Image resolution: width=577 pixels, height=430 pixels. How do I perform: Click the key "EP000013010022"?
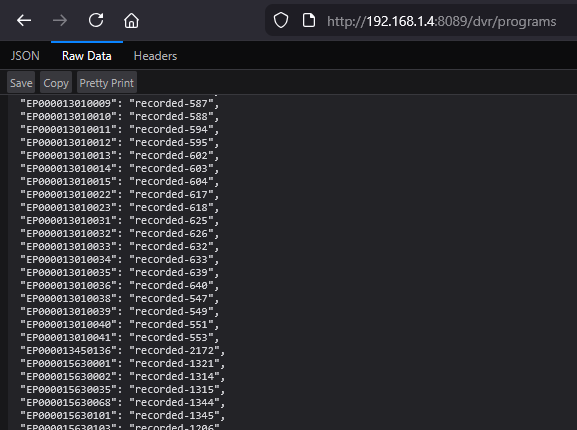[68, 195]
